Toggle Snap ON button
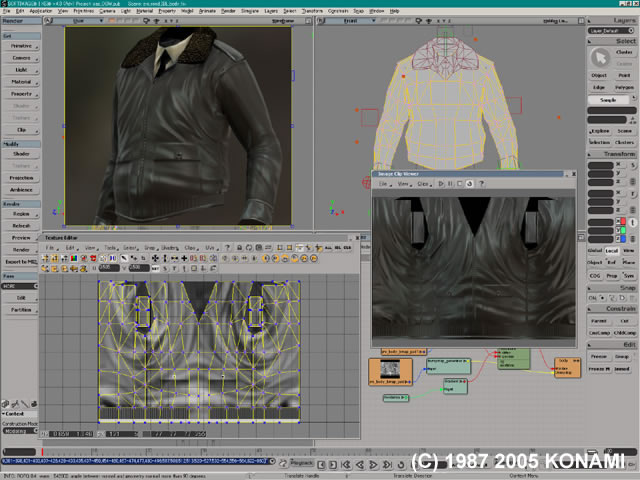The image size is (640, 480). 593,298
